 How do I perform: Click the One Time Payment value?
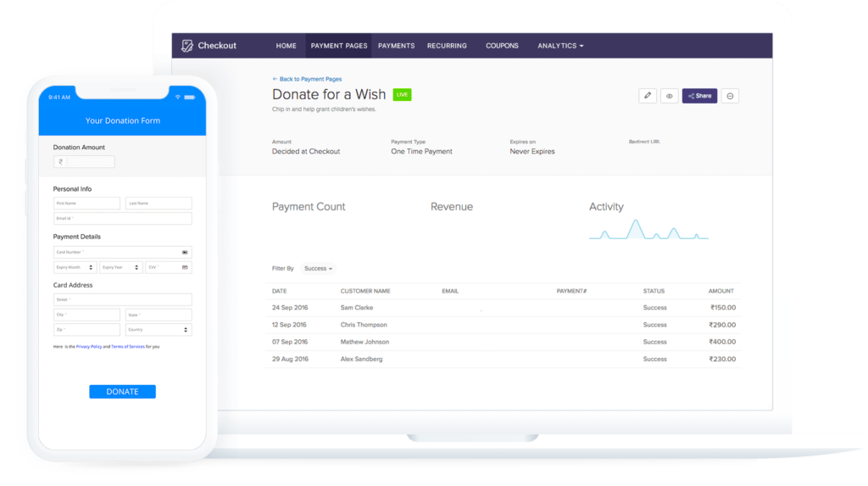421,151
